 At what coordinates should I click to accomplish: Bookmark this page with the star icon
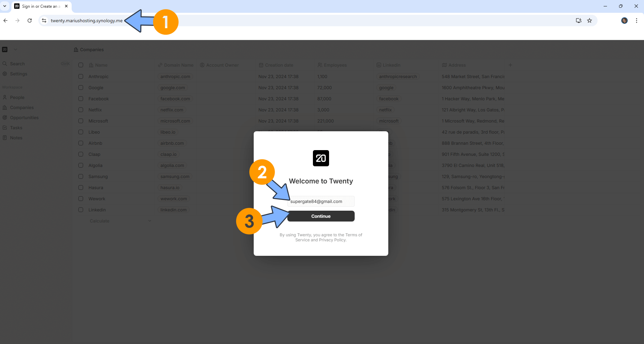click(589, 21)
